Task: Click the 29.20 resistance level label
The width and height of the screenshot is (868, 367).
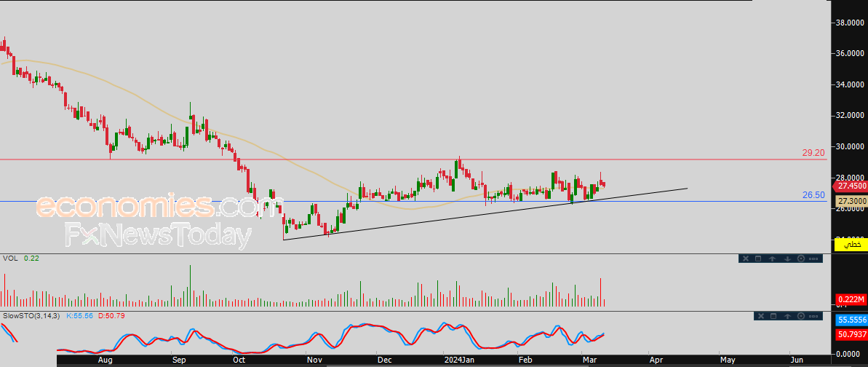Action: (813, 152)
